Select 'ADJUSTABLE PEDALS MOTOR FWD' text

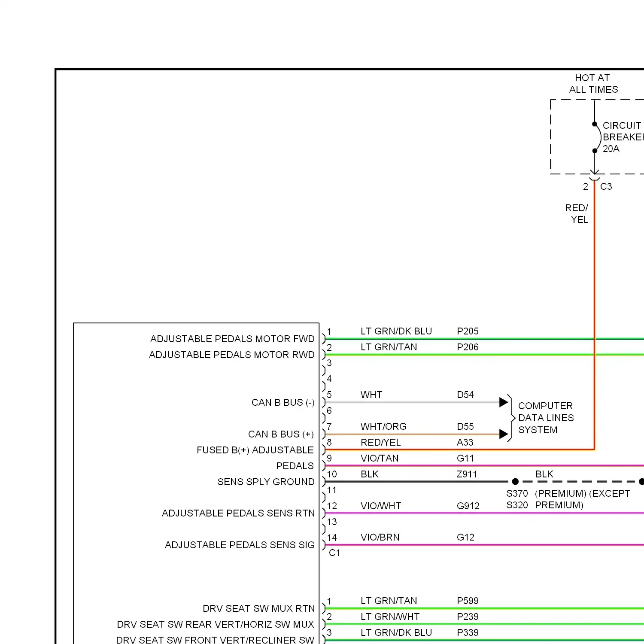pyautogui.click(x=232, y=339)
